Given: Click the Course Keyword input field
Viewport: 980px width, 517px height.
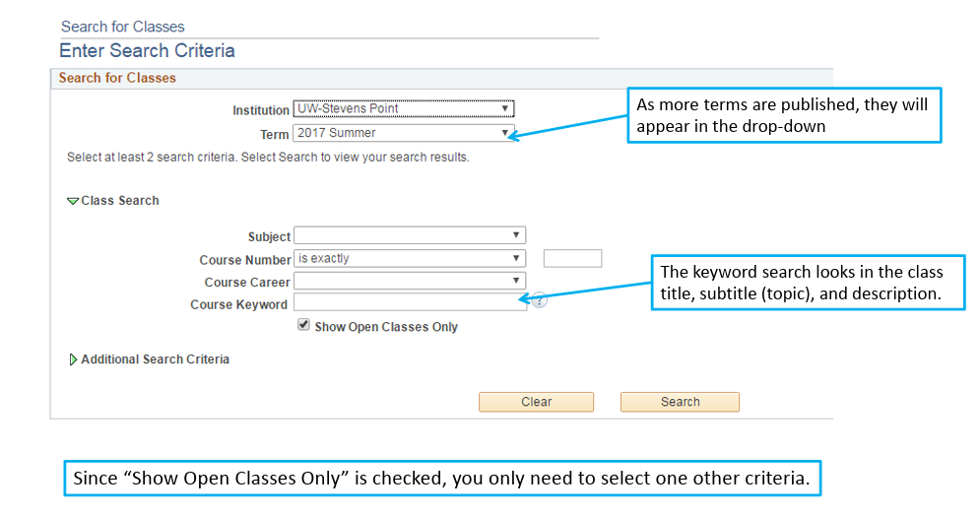Looking at the screenshot, I should pyautogui.click(x=410, y=302).
